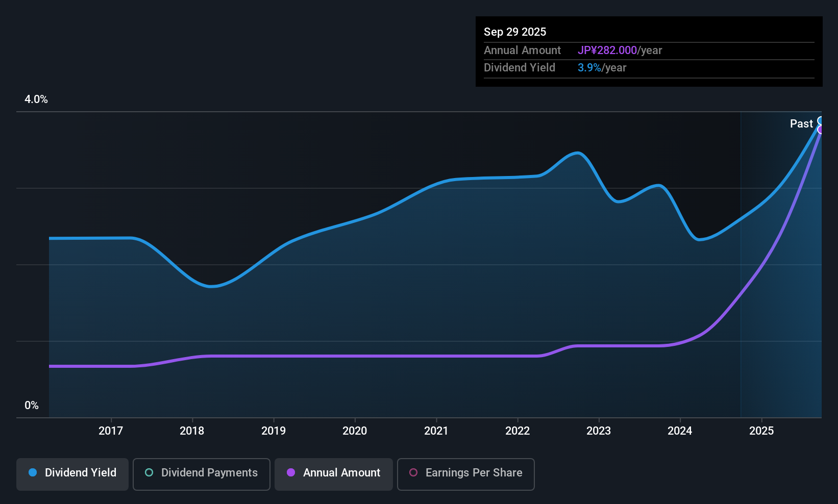Click the 2017 x-axis year label
Image resolution: width=838 pixels, height=504 pixels.
point(111,431)
